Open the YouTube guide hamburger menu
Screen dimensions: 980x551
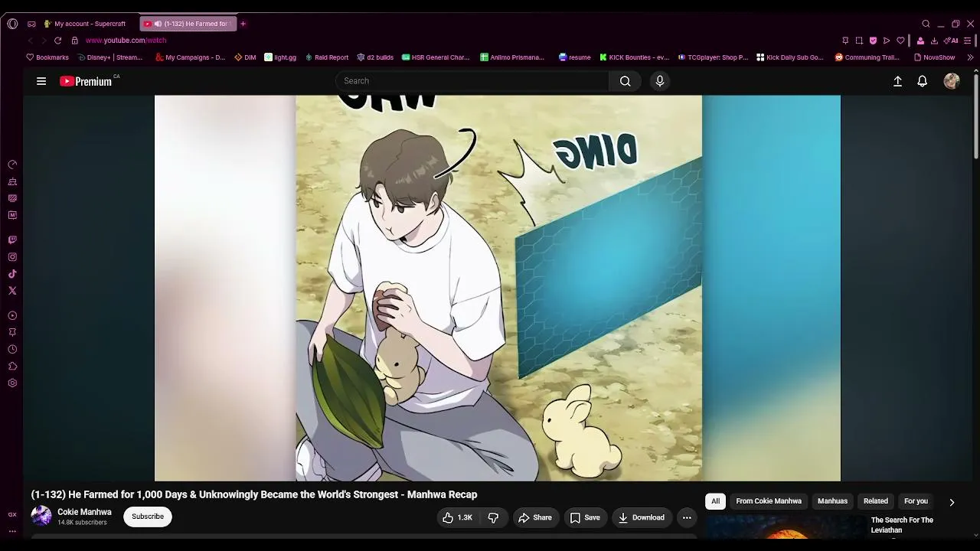click(41, 81)
